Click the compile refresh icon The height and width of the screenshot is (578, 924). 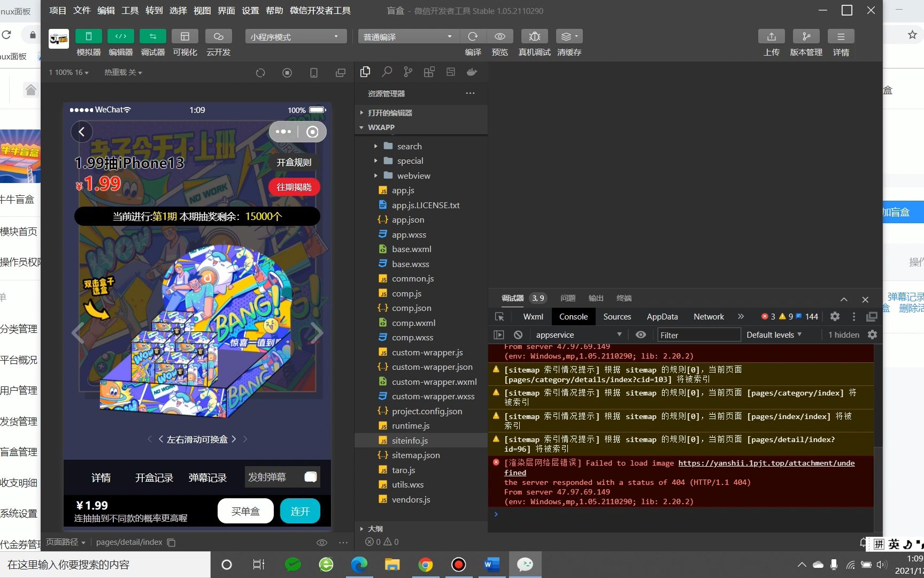point(473,36)
